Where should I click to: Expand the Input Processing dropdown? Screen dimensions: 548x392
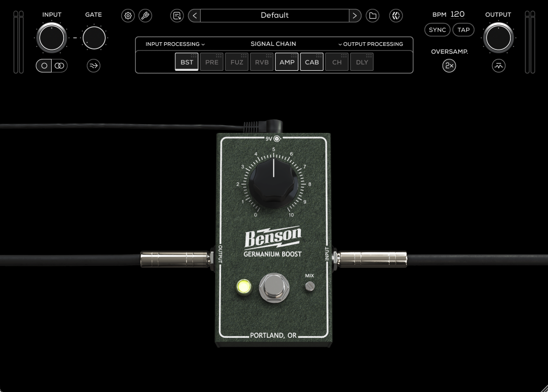click(175, 44)
